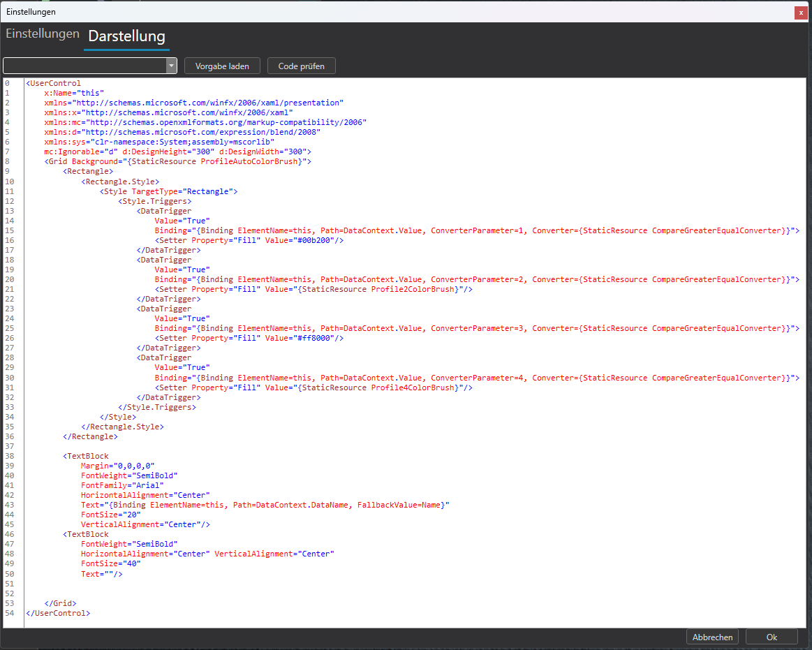This screenshot has height=650, width=812.
Task: Click ProfileAutoColorBrush in the Grid Background line
Action: [x=251, y=161]
